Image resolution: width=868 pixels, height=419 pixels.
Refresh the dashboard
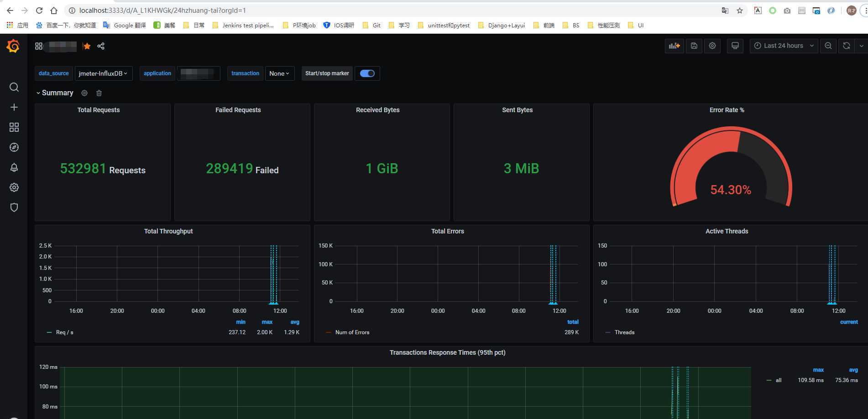click(x=846, y=46)
